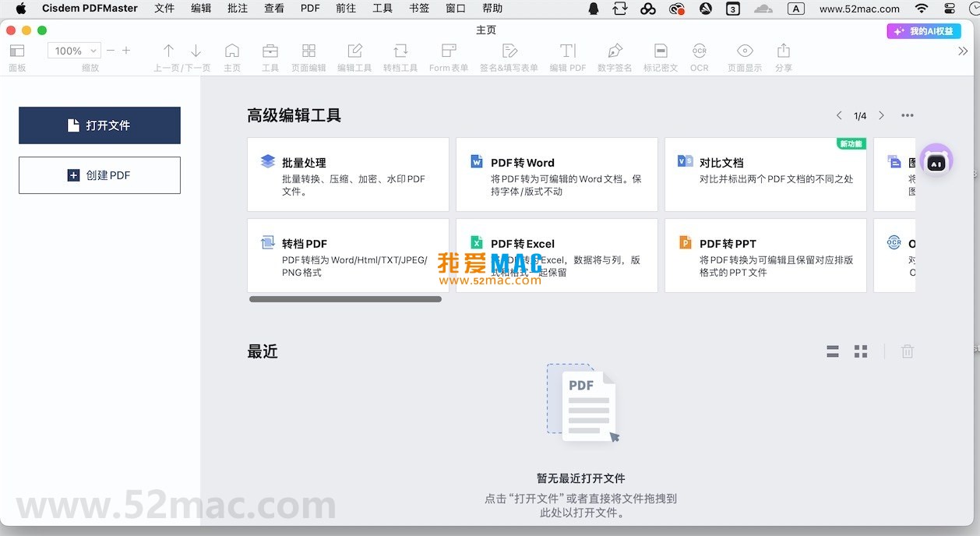Open the 前往 menu
The width and height of the screenshot is (980, 536).
pyautogui.click(x=346, y=9)
